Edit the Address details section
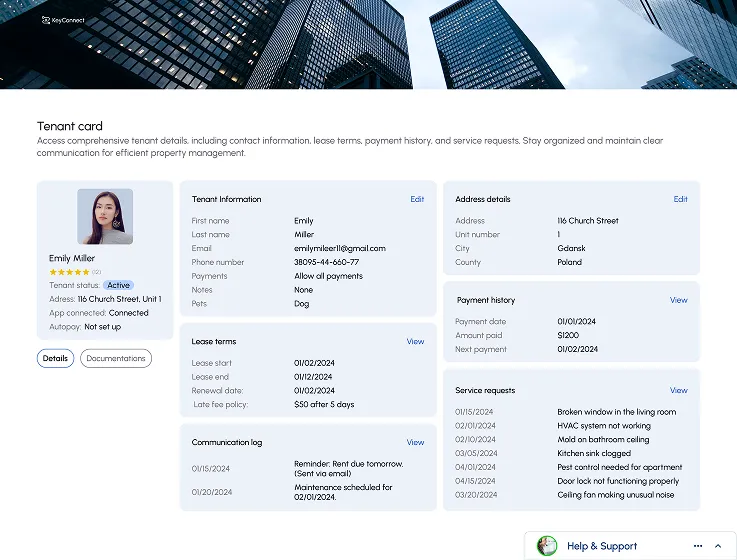737x560 pixels. click(680, 199)
